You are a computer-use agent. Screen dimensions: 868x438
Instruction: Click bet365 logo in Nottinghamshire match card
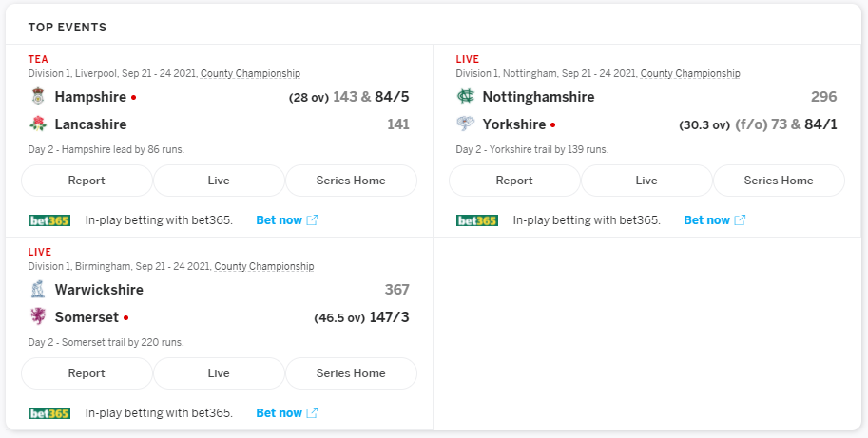click(477, 220)
